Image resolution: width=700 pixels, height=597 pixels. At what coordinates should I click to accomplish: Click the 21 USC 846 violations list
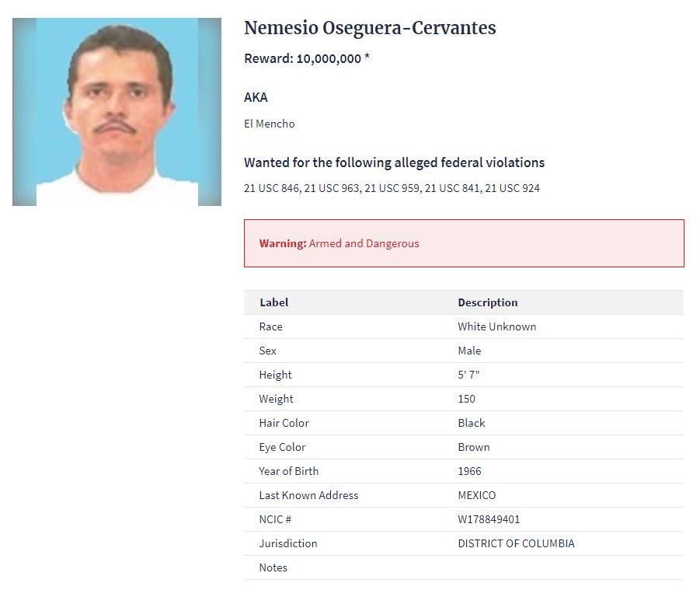392,188
